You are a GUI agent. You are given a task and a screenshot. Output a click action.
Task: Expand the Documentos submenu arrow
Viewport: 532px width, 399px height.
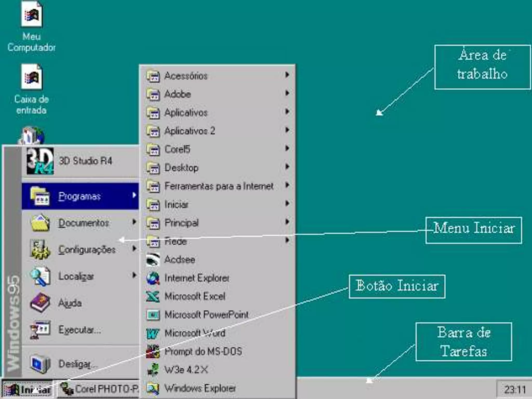click(134, 222)
